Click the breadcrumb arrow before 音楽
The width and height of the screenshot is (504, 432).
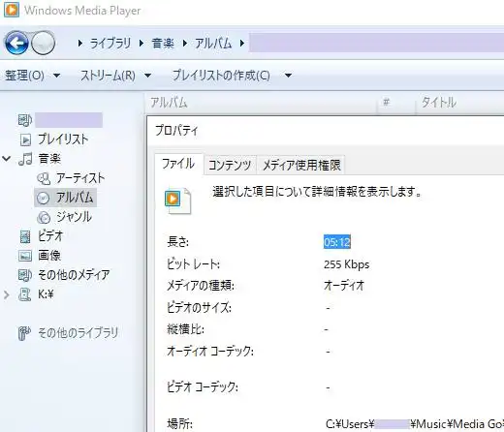(x=142, y=43)
